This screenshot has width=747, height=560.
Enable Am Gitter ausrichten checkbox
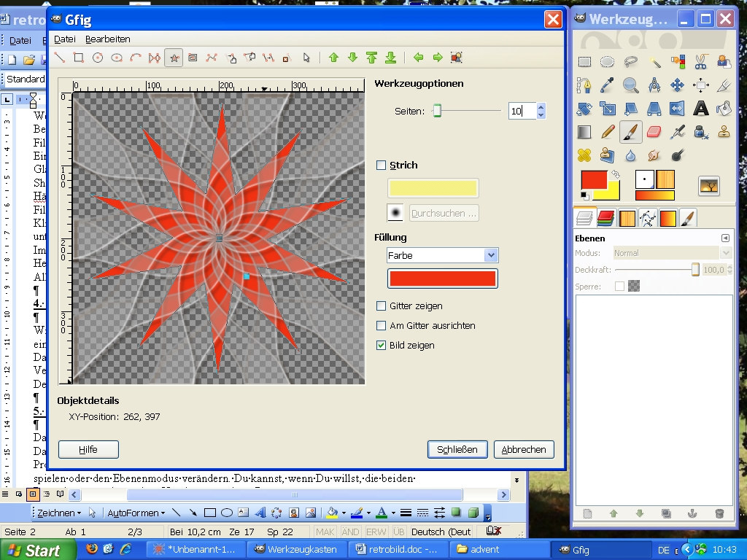381,326
